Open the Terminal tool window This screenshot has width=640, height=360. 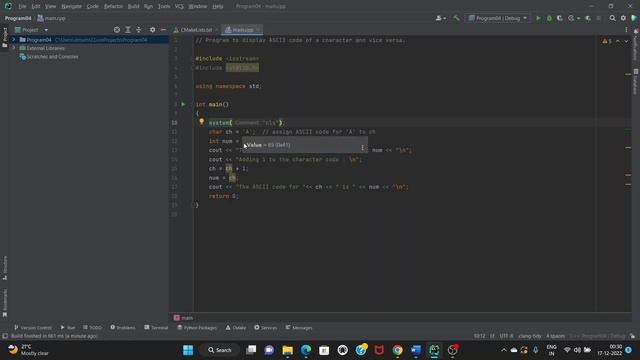(x=156, y=328)
